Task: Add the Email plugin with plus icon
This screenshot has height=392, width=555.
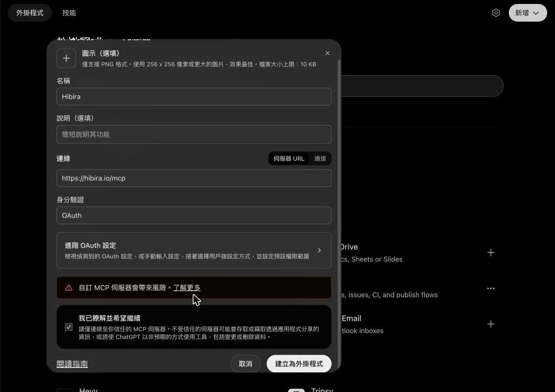Action: click(x=491, y=324)
